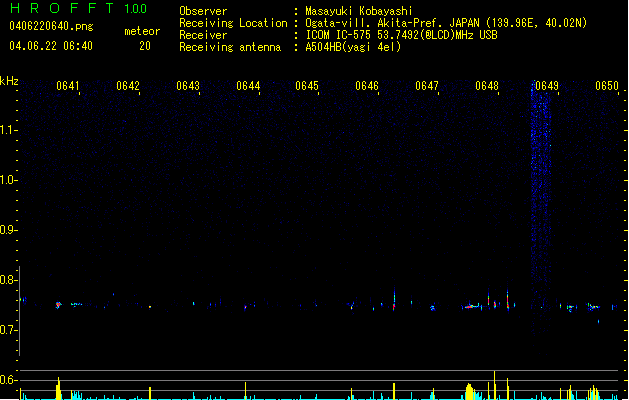
Task: Click the 0644 time axis label
Action: tap(248, 86)
